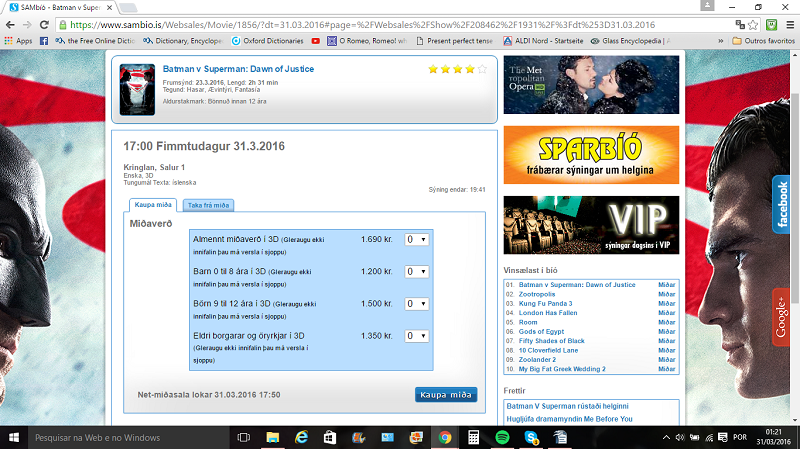This screenshot has height=449, width=800.
Task: Open Kung Fu Panda 3 link
Action: (545, 304)
